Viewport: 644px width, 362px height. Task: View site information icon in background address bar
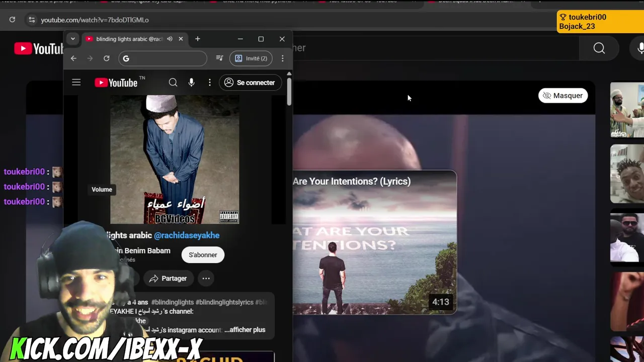(x=32, y=20)
